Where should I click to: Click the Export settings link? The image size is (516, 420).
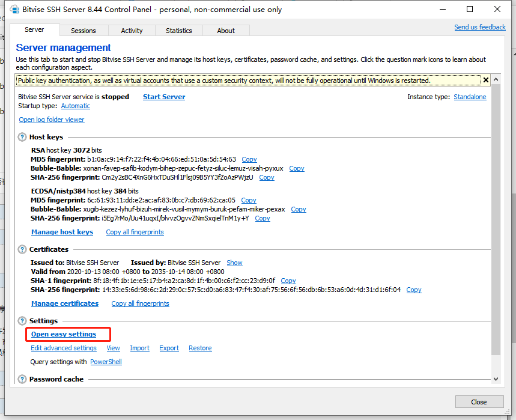point(169,348)
